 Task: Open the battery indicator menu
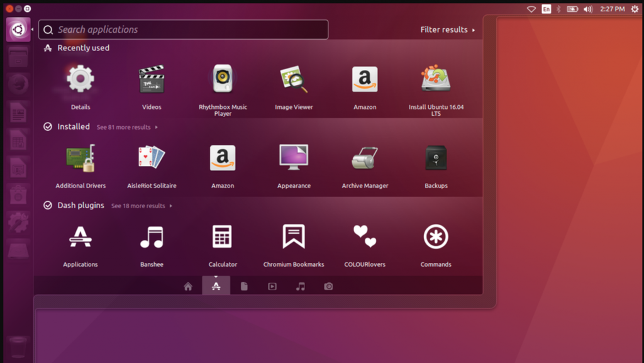(x=572, y=9)
